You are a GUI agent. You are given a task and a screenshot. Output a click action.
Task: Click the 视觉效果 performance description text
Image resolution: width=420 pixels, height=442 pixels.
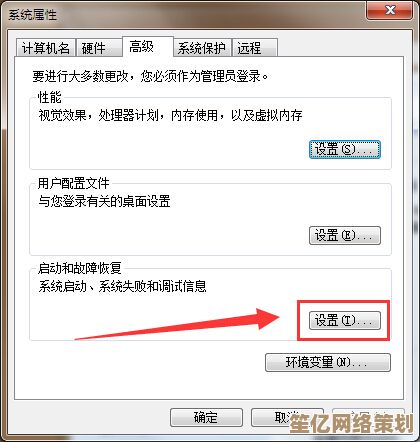pyautogui.click(x=170, y=116)
